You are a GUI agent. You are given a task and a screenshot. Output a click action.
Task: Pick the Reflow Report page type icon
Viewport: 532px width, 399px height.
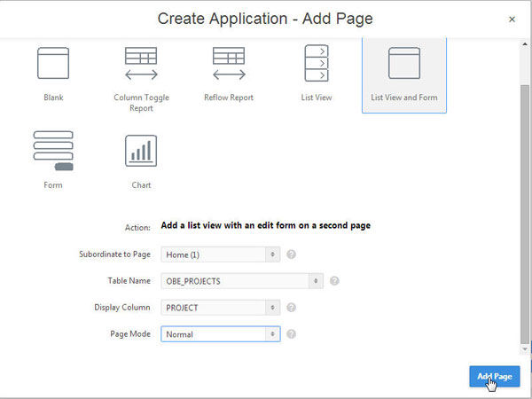229,63
